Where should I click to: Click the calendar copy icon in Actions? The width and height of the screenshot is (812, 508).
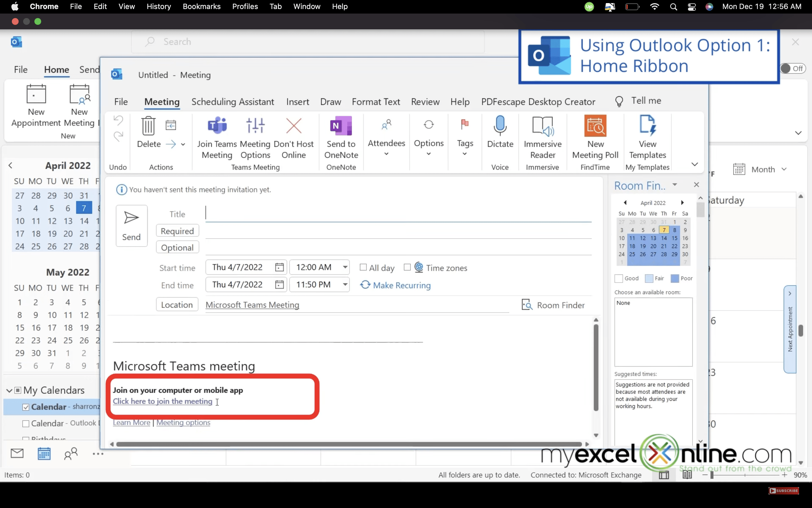[x=171, y=125]
